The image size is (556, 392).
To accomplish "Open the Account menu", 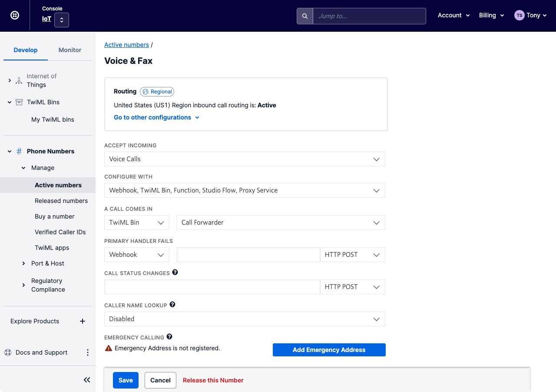I will click(x=453, y=15).
